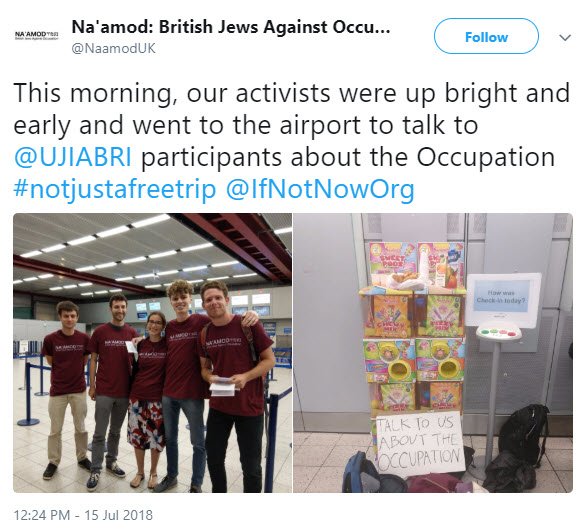Open the activists group photo
This screenshot has height=530, width=584.
click(x=152, y=353)
